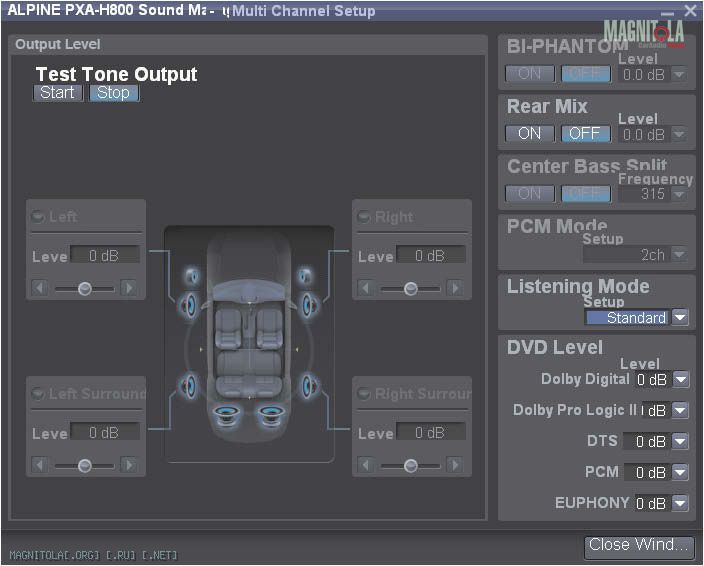This screenshot has height=566, width=704.
Task: Click the front right door speaker icon
Action: point(309,306)
